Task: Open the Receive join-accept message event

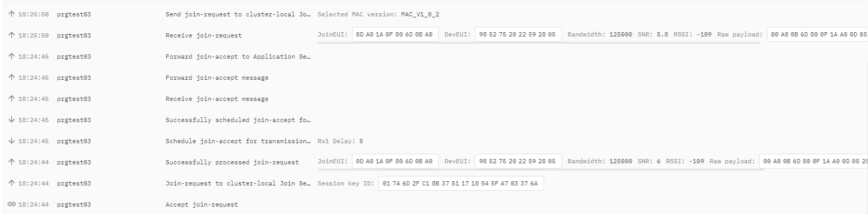Action: [x=217, y=99]
